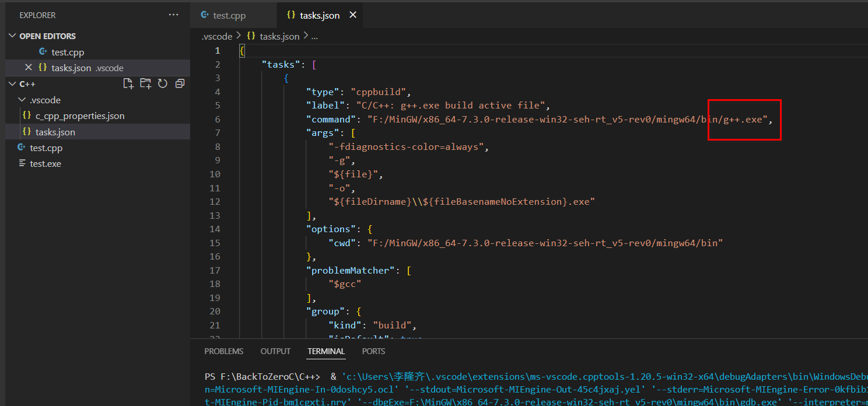Click "${file}" argument on line 10
868x406 pixels.
354,174
